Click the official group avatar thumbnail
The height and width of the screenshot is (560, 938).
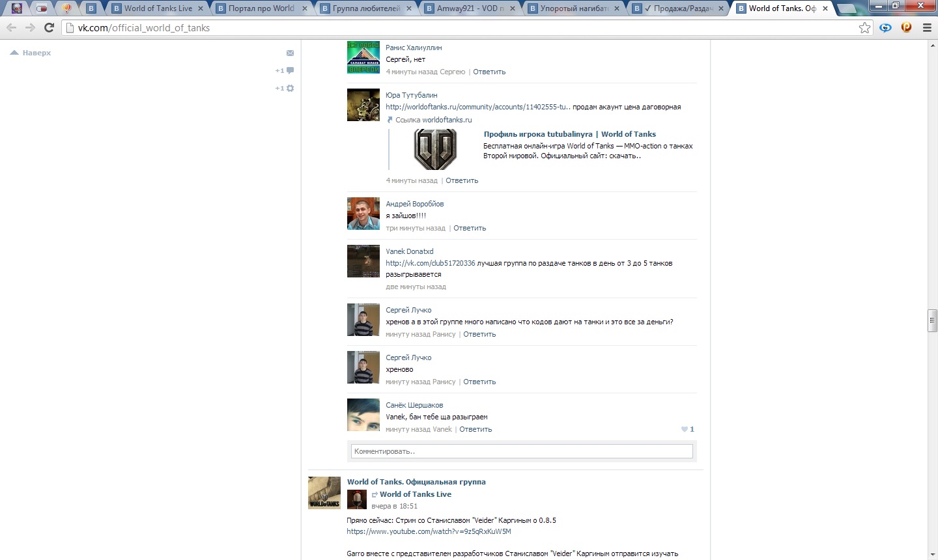tap(324, 493)
